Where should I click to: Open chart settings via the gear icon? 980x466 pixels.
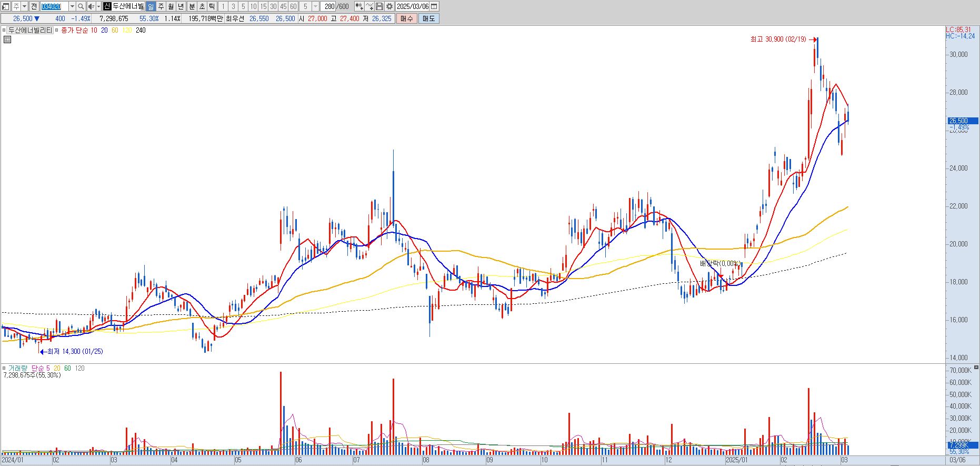point(389,6)
